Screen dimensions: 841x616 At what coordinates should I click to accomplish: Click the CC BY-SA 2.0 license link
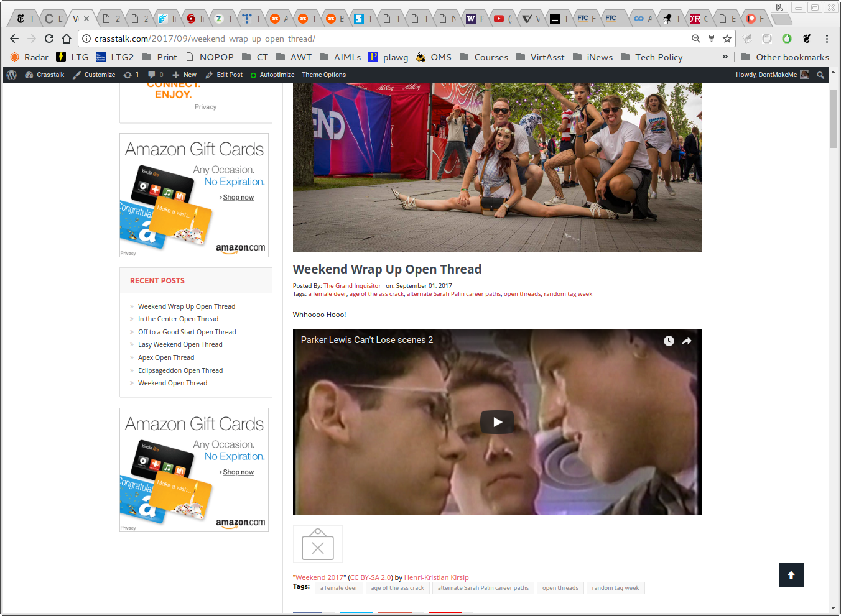[x=371, y=577]
